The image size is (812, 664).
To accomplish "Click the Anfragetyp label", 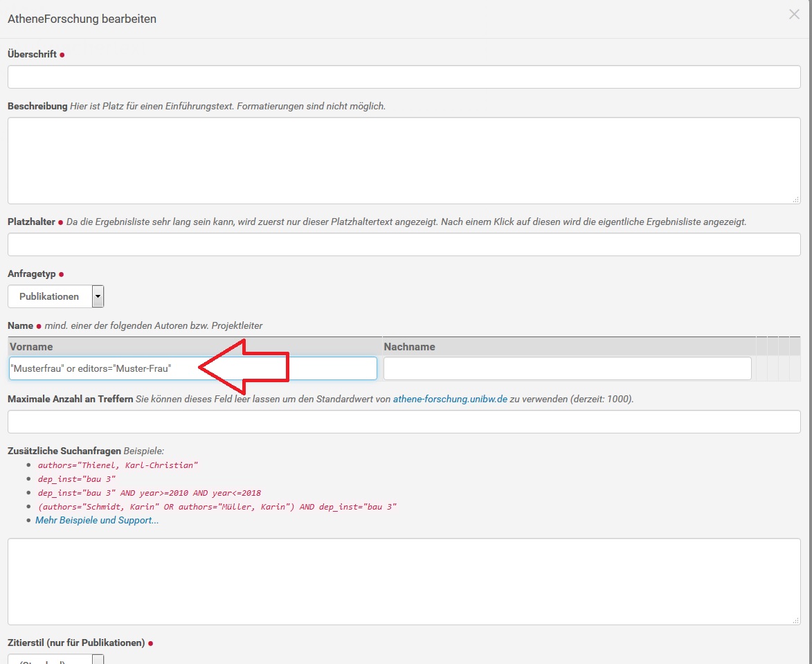I will point(32,273).
